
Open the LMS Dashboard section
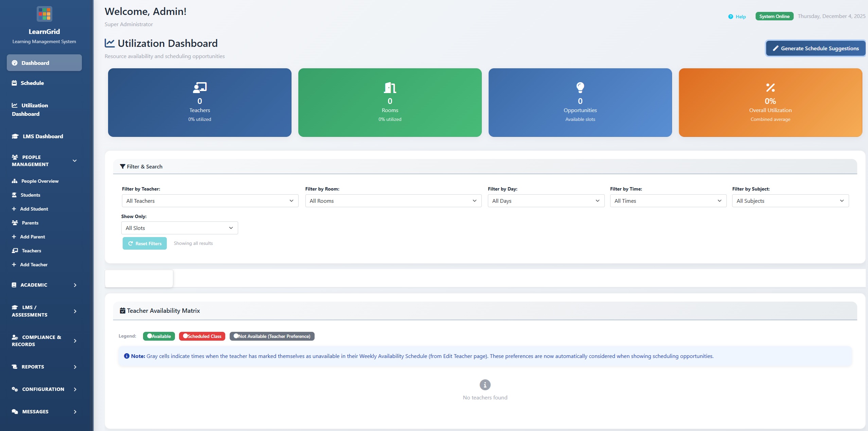42,136
